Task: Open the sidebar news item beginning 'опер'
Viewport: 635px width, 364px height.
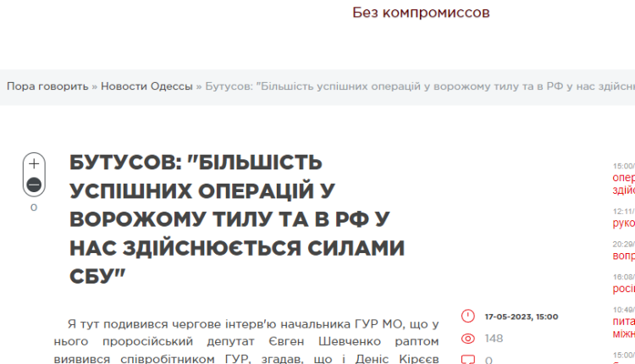Action: [624, 184]
